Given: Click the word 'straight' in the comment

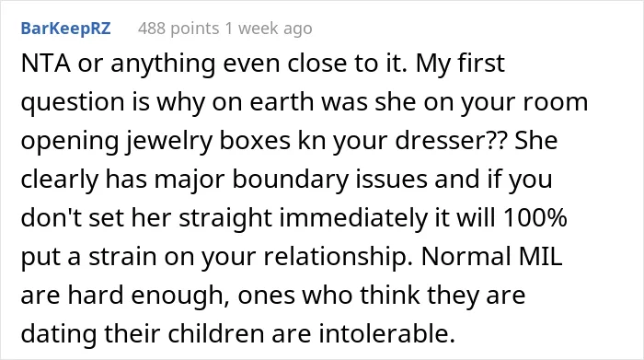Looking at the screenshot, I should [x=225, y=219].
